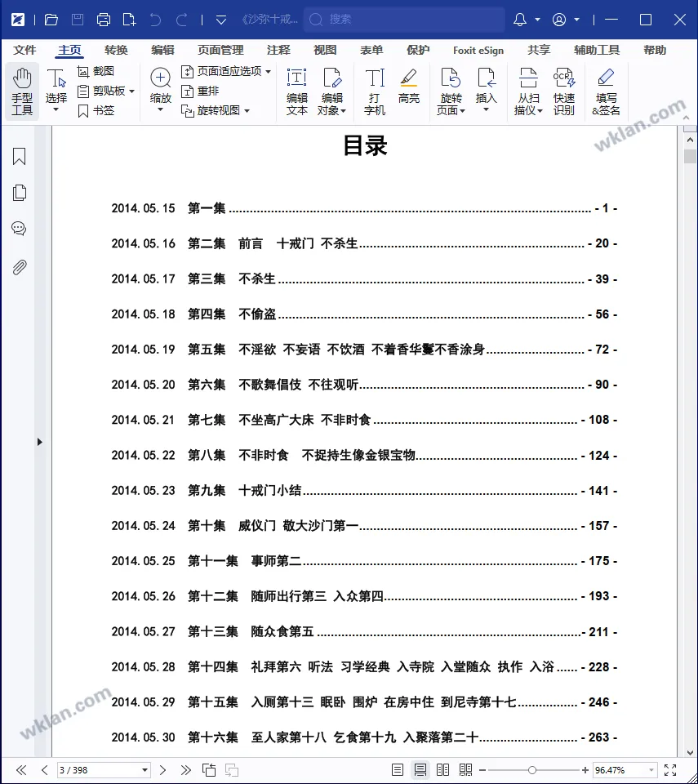698x784 pixels.
Task: Click the search input box
Action: point(404,20)
